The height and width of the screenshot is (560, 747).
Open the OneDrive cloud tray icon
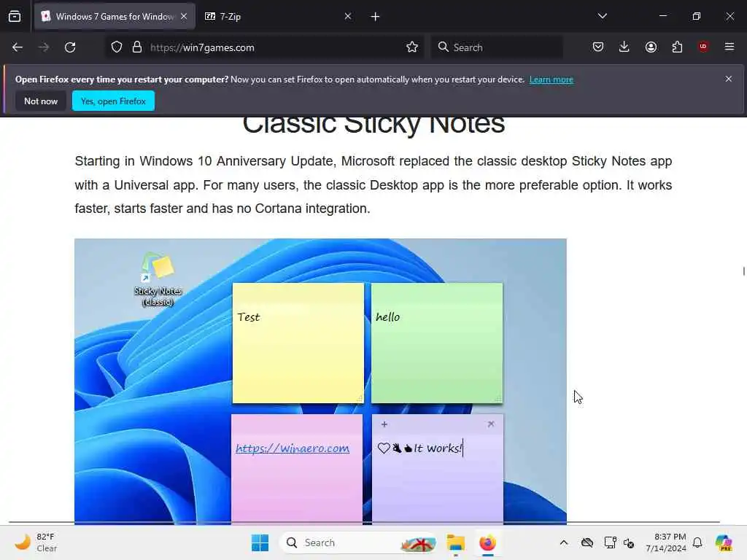pyautogui.click(x=587, y=542)
